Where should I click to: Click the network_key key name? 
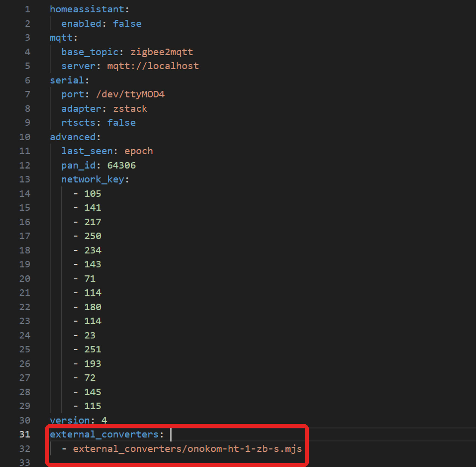coord(92,179)
